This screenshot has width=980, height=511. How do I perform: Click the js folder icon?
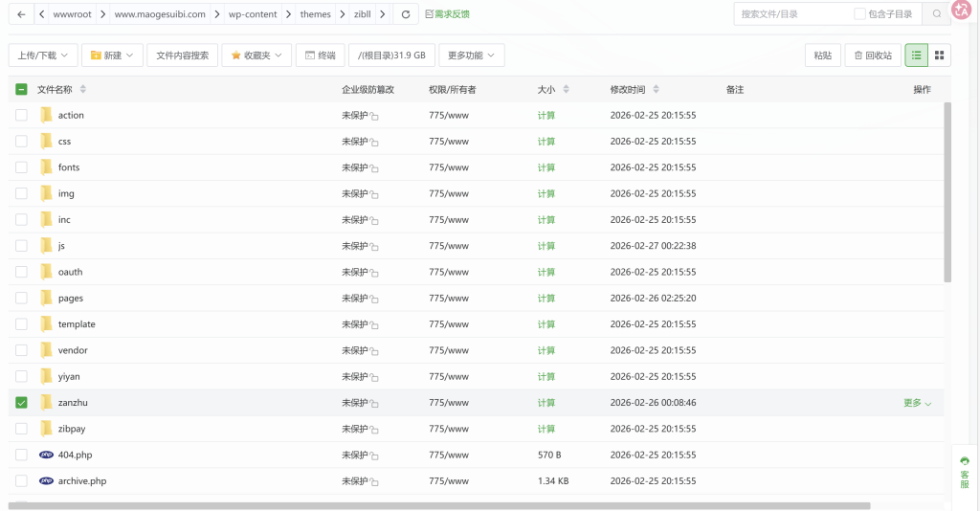click(46, 246)
